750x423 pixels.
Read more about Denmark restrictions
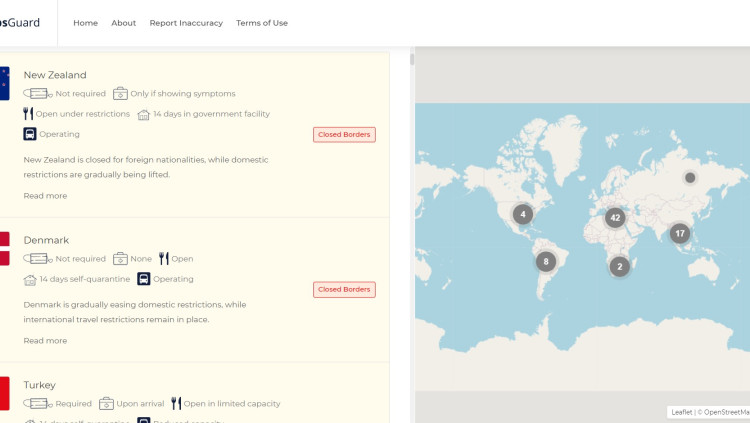pyautogui.click(x=45, y=341)
